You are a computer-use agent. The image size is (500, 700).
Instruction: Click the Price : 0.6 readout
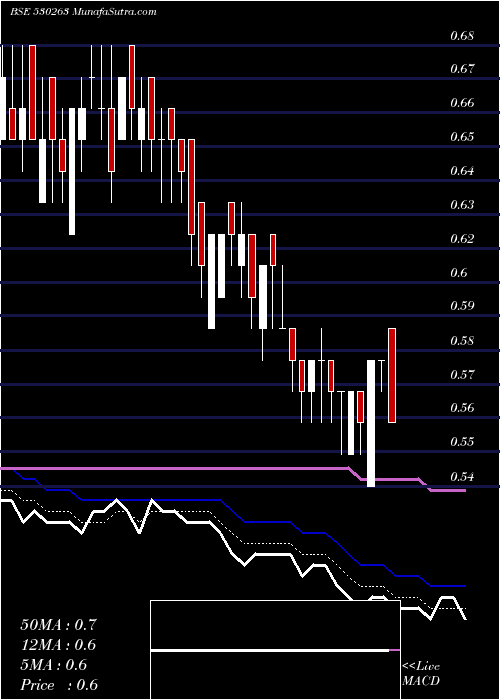point(59,685)
